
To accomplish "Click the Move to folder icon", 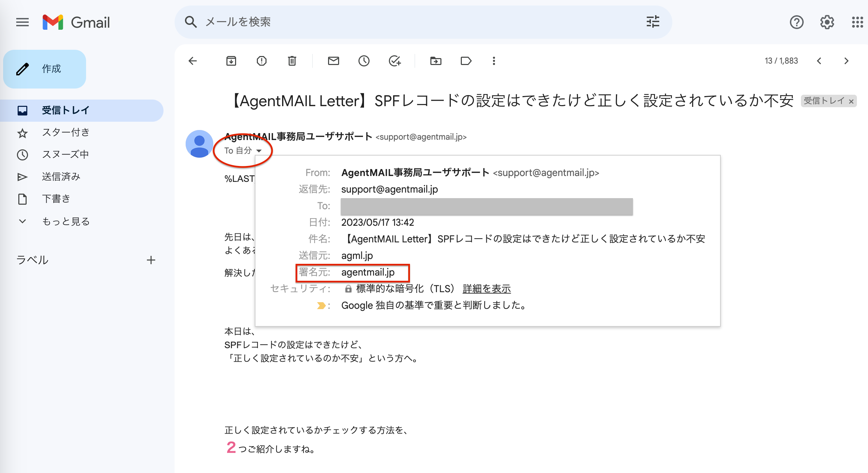I will click(x=436, y=61).
